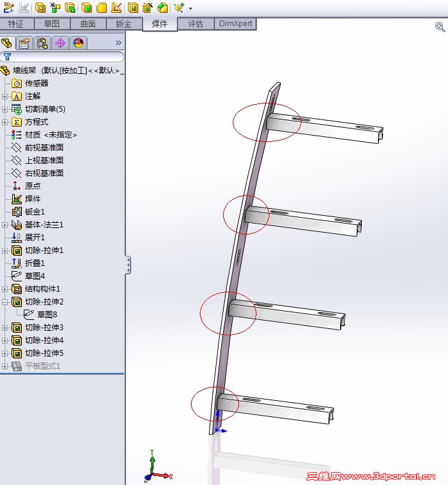This screenshot has height=485, width=448.
Task: Open the DimXpert command tab
Action: (235, 24)
